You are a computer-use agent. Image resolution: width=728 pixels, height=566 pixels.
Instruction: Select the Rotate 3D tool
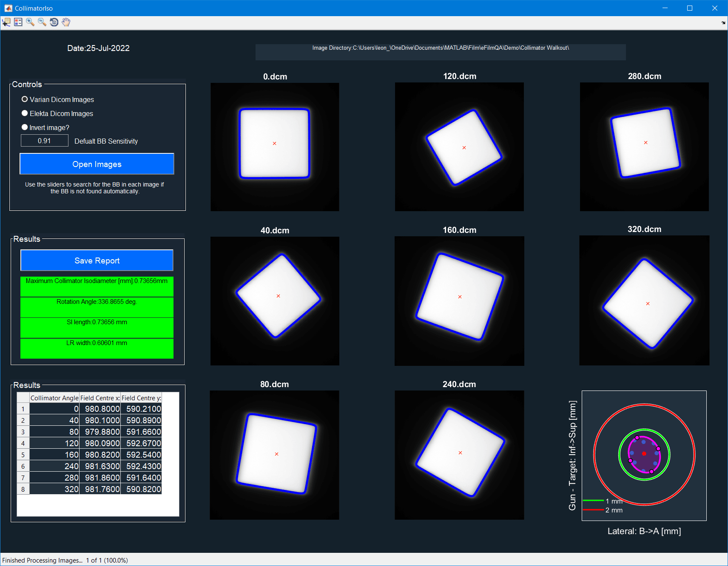54,22
